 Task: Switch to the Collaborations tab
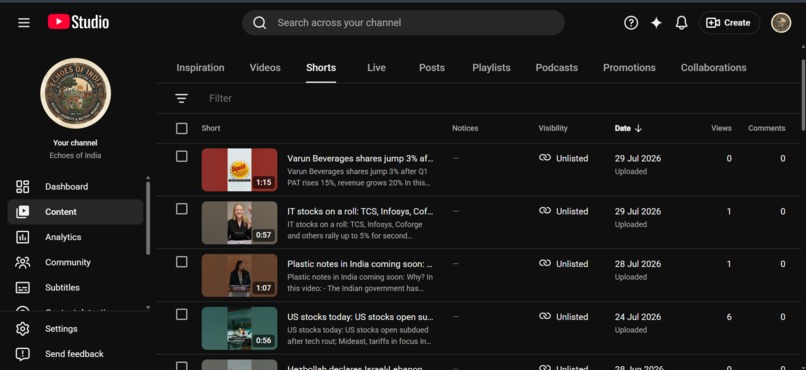coord(713,68)
